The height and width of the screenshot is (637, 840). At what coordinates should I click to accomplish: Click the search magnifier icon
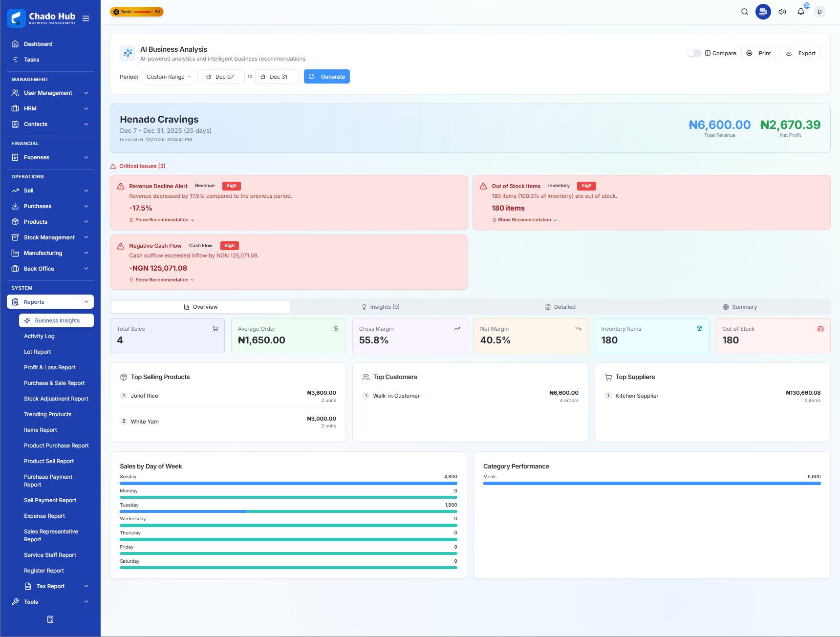[x=744, y=12]
